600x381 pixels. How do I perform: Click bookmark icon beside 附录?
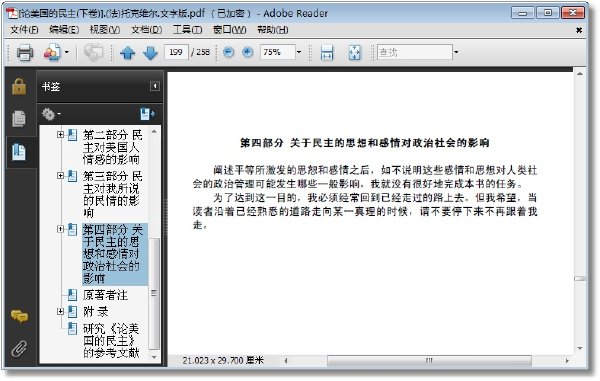click(72, 311)
